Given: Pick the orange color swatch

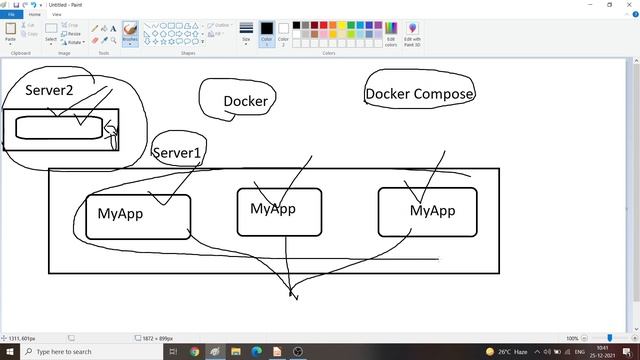Looking at the screenshot, I should pyautogui.click(x=333, y=25).
